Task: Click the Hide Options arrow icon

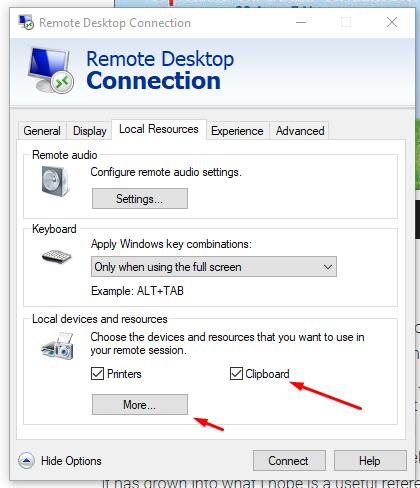Action: point(26,461)
